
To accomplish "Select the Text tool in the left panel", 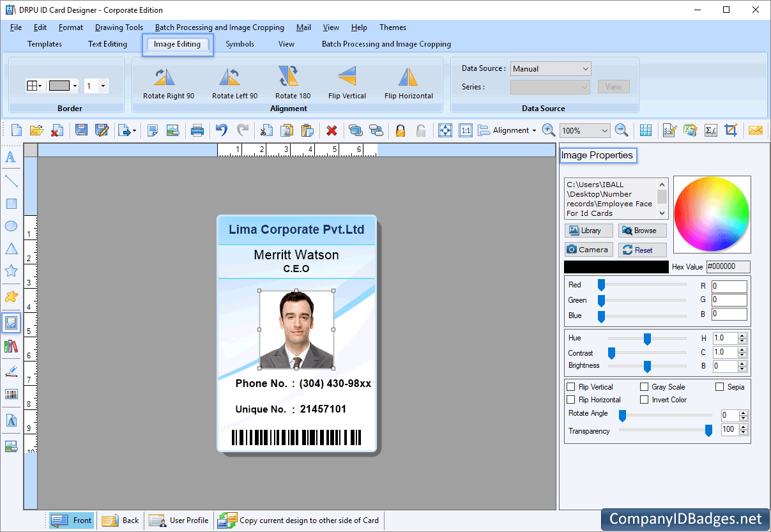I will pyautogui.click(x=11, y=156).
